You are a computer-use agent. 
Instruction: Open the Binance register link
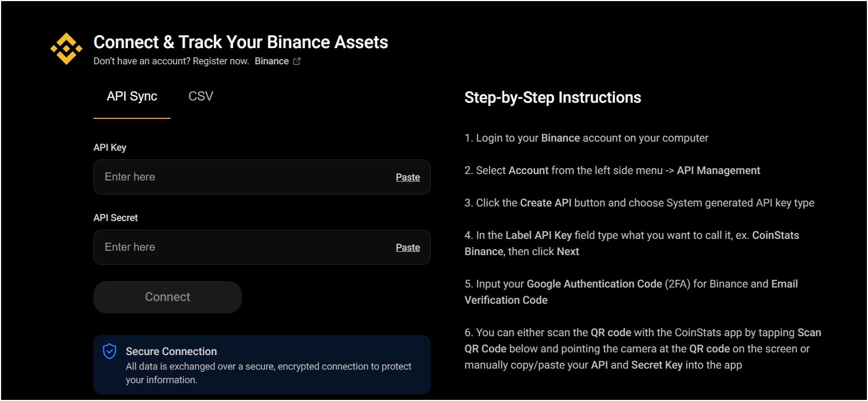click(272, 62)
